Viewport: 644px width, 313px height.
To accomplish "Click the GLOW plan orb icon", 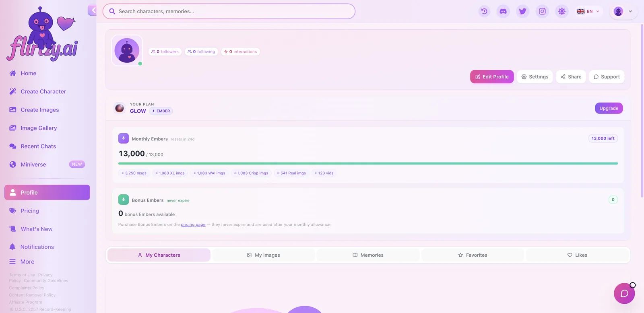I will (x=120, y=108).
